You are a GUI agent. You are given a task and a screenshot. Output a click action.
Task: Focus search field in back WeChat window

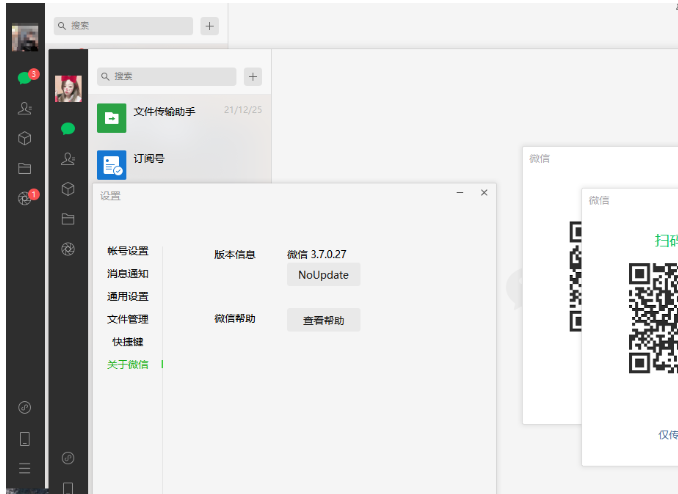tap(123, 26)
